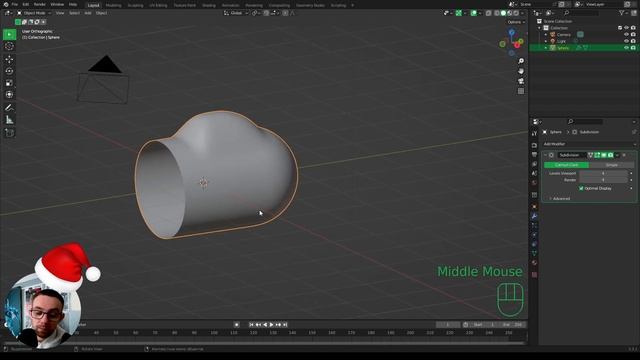This screenshot has width=640, height=360.
Task: Hide Sphere with its eye icon
Action: pyautogui.click(x=627, y=48)
